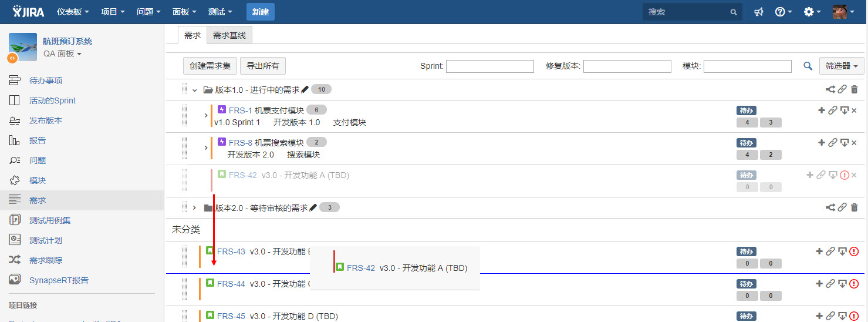
Task: Click the 待办 status badge on FRS-1
Action: (x=747, y=110)
